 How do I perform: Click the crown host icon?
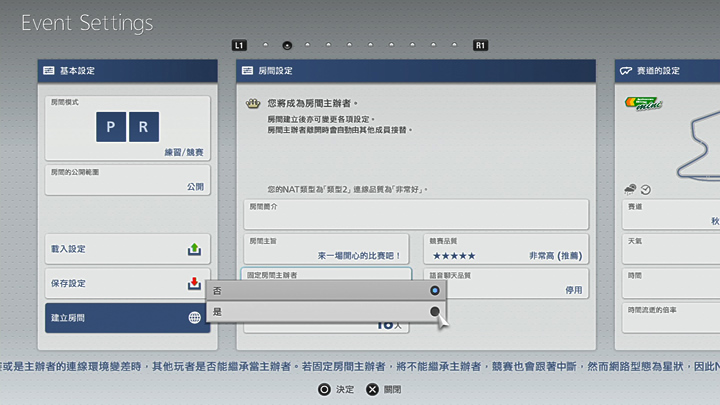(253, 103)
